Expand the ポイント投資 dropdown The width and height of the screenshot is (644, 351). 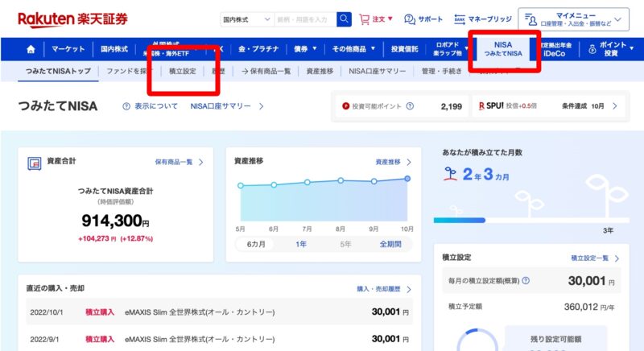point(612,49)
